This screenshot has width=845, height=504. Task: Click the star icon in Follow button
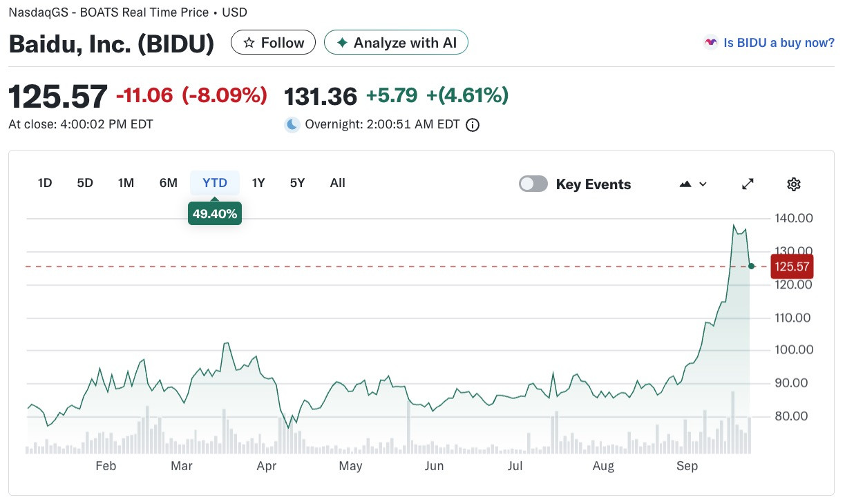coord(248,43)
